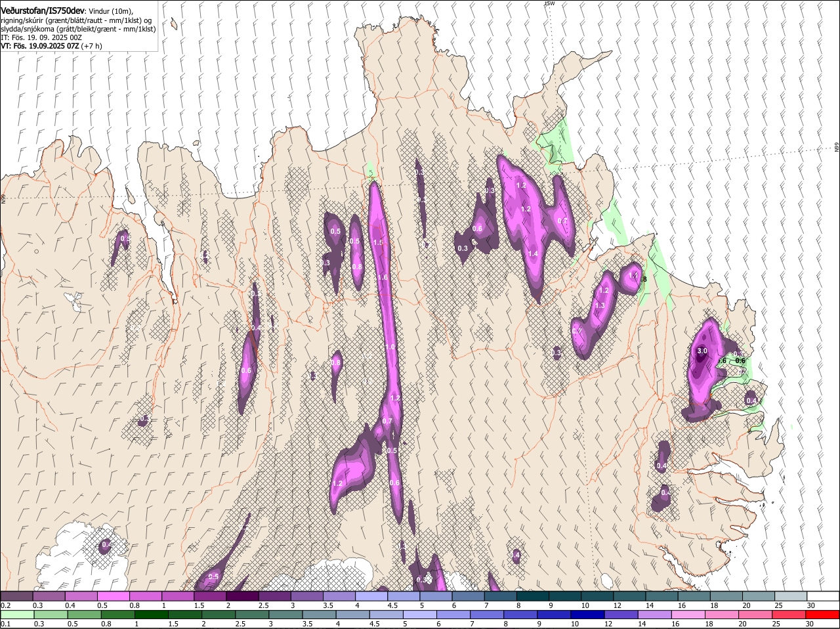Image resolution: width=840 pixels, height=629 pixels.
Task: Select the white 30 swatch in upper legend
Action: point(824,596)
